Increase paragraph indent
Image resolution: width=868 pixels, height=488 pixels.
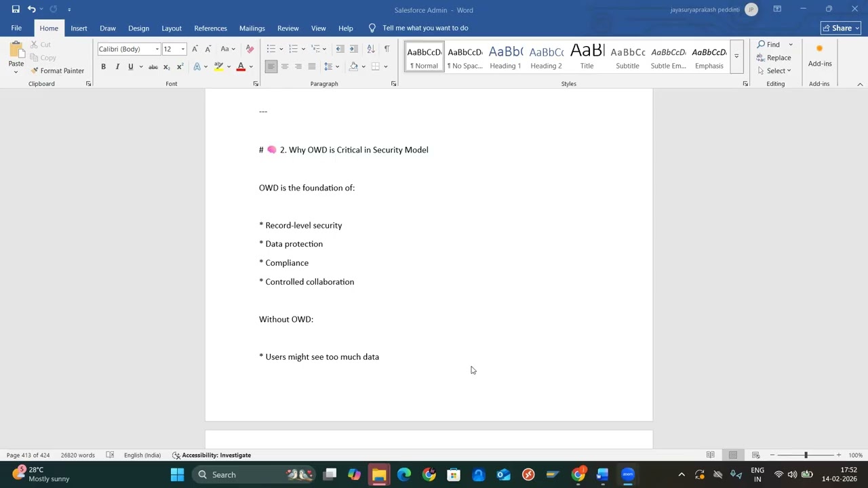tap(354, 49)
